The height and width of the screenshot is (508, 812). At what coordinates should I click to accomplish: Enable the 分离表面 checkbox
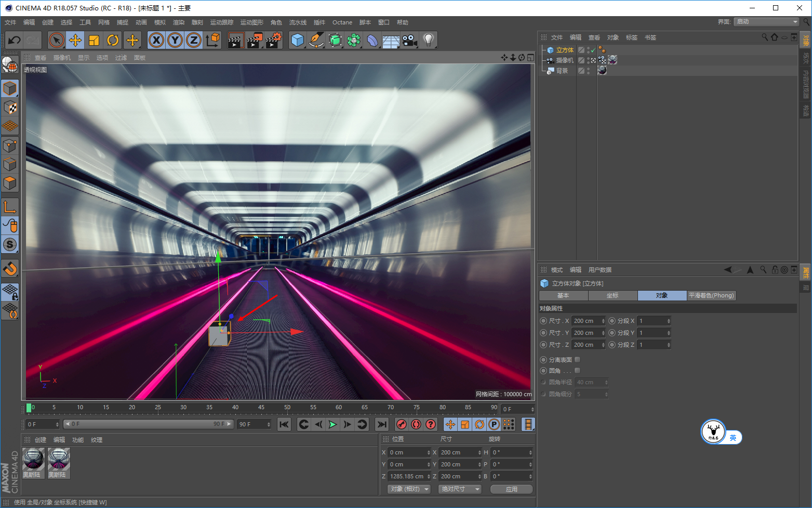tap(577, 360)
